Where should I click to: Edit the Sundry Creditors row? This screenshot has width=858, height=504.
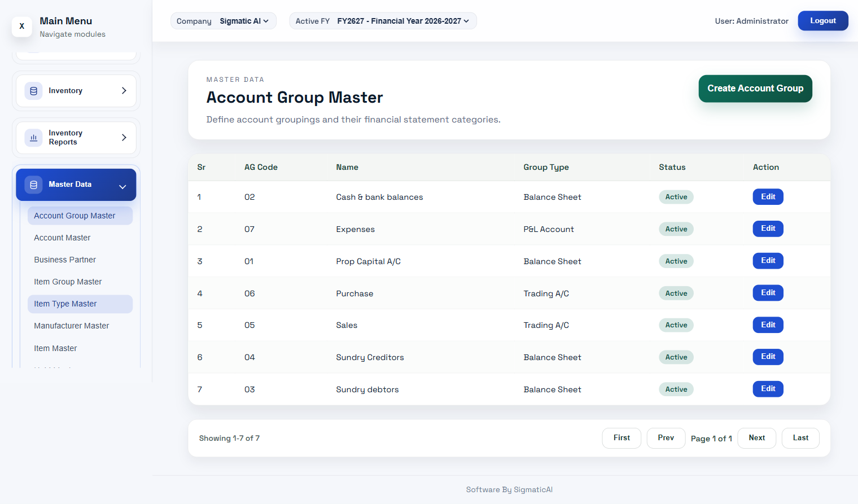click(768, 357)
